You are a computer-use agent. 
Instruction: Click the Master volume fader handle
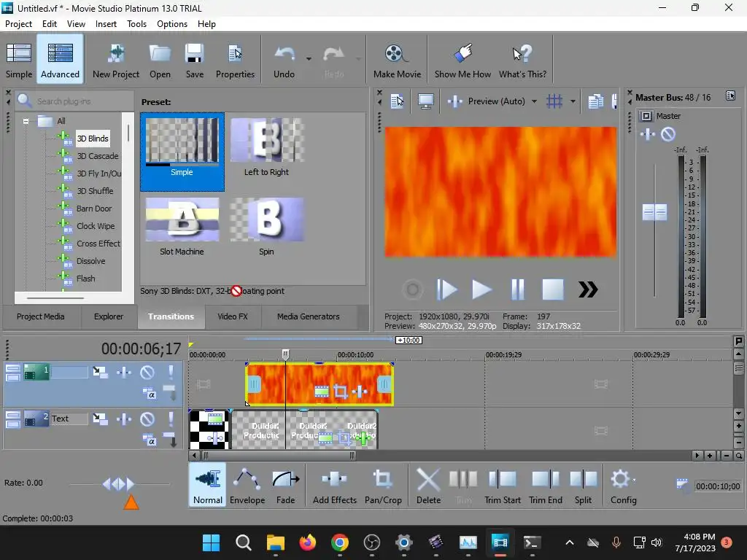pyautogui.click(x=654, y=212)
